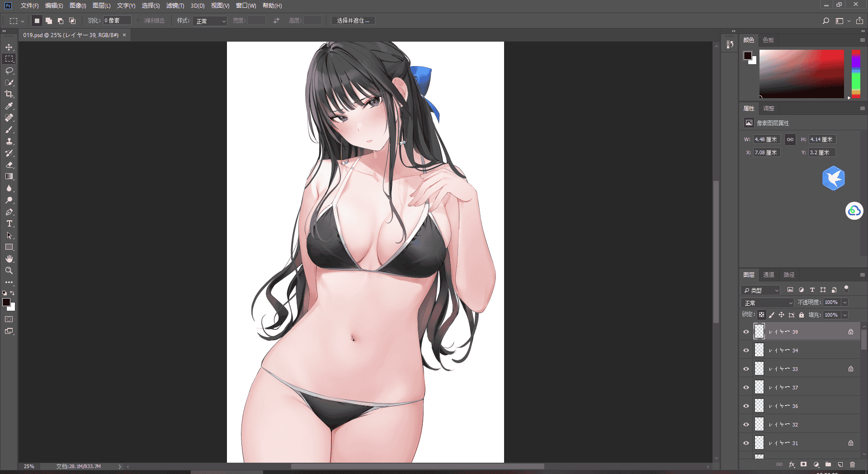This screenshot has height=474, width=868.
Task: Switch to the 色板 swatches tab
Action: [x=768, y=40]
